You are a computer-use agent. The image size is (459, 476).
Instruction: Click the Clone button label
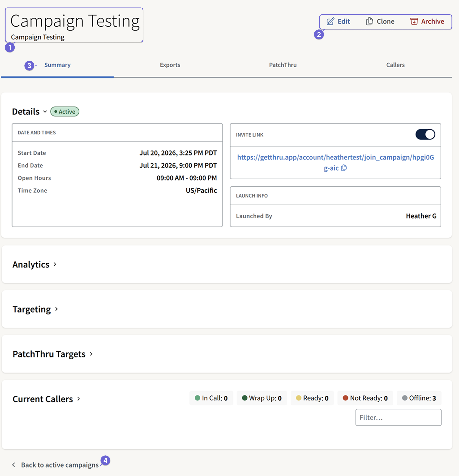click(385, 21)
